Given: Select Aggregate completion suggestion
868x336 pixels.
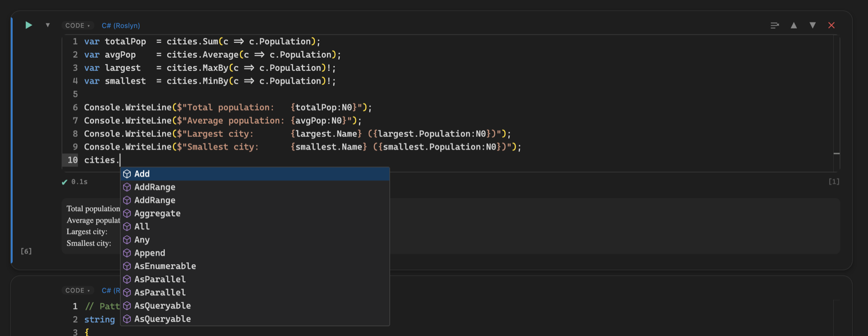Looking at the screenshot, I should (x=255, y=213).
